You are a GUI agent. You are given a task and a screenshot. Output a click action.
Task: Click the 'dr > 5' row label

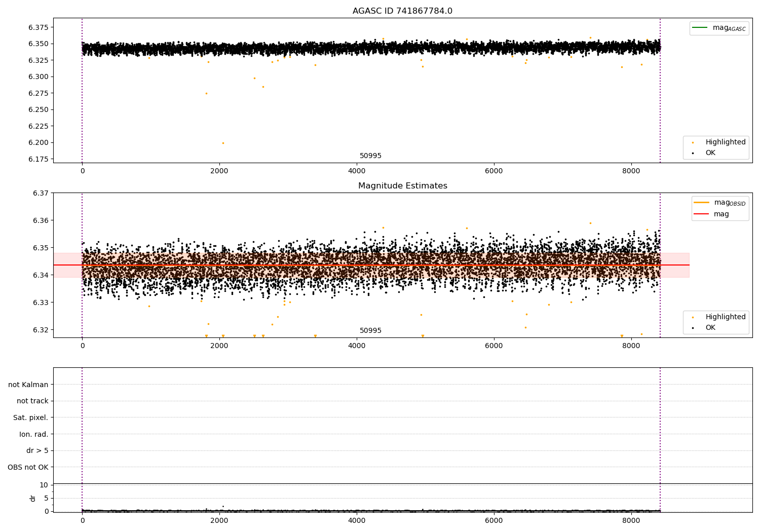(37, 450)
